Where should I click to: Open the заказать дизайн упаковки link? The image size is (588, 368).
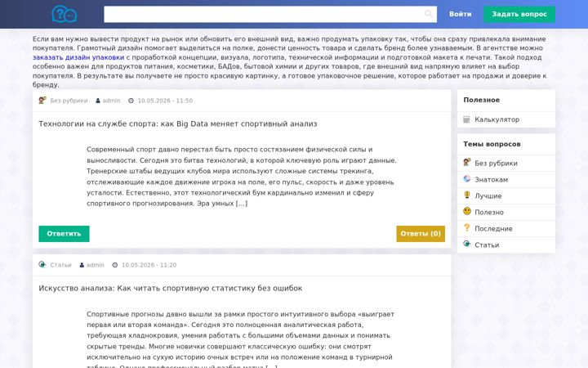78,57
